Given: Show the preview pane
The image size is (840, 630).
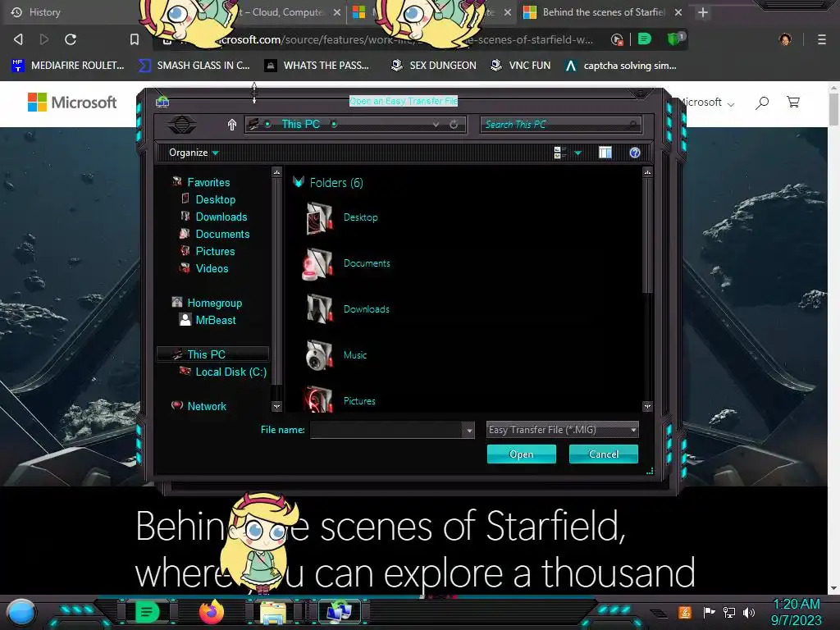Looking at the screenshot, I should pos(605,153).
